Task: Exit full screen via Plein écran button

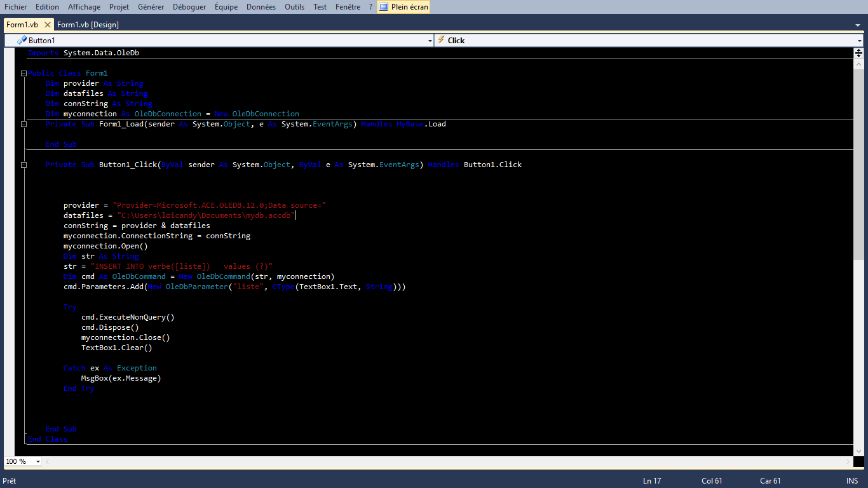Action: pos(404,7)
